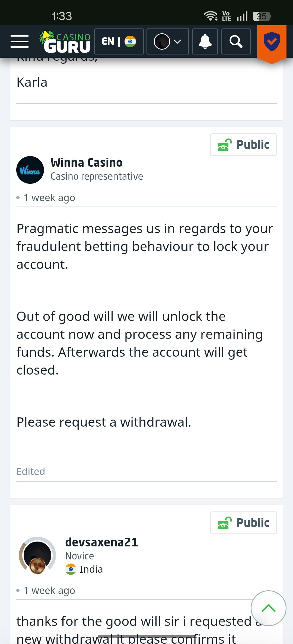Toggle Public visibility on devsaxena21 post
The width and height of the screenshot is (293, 644).
click(x=243, y=523)
